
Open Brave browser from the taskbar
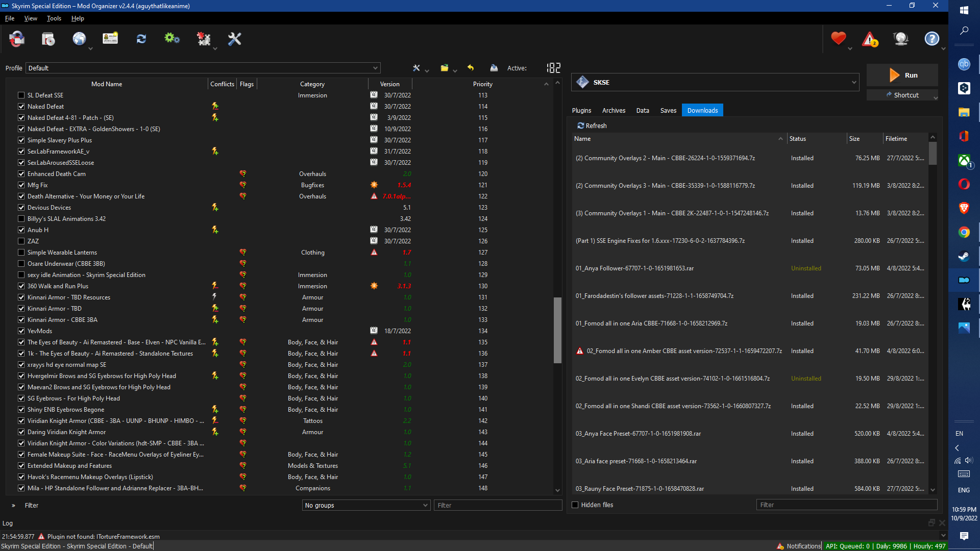tap(964, 208)
